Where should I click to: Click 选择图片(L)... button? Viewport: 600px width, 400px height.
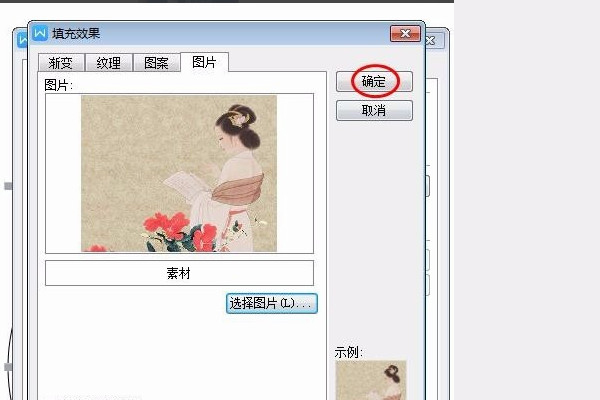tap(272, 304)
